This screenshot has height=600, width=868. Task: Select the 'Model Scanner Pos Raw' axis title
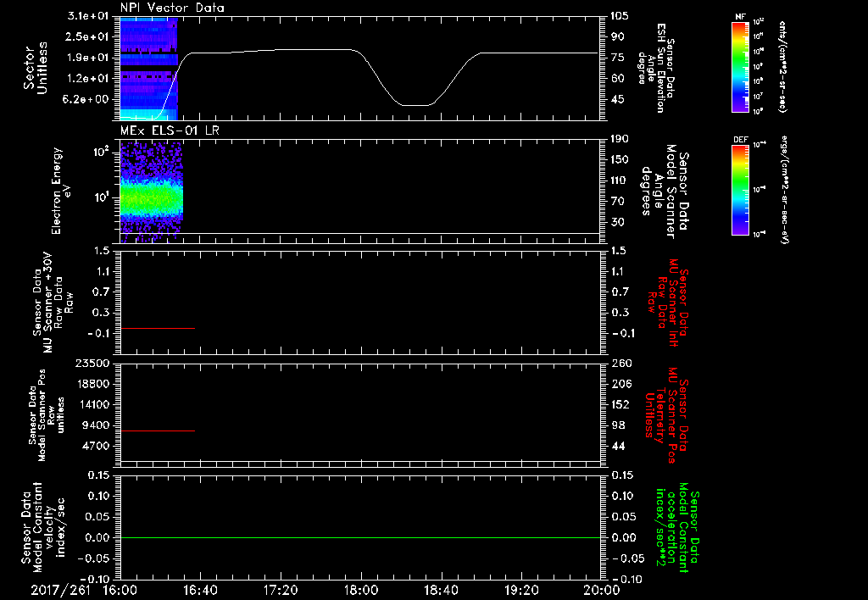coord(47,415)
